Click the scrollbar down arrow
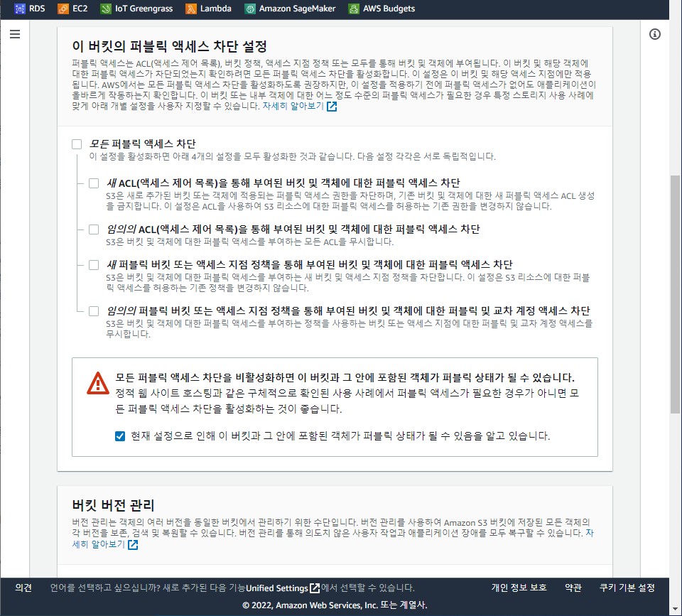 [675, 609]
